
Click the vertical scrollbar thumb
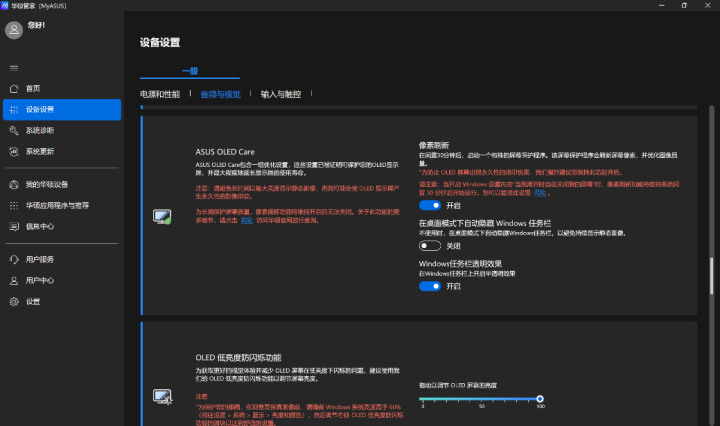point(711,276)
